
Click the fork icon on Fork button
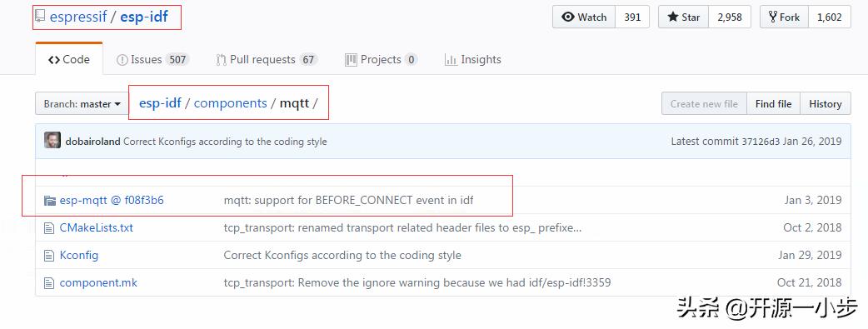[772, 17]
